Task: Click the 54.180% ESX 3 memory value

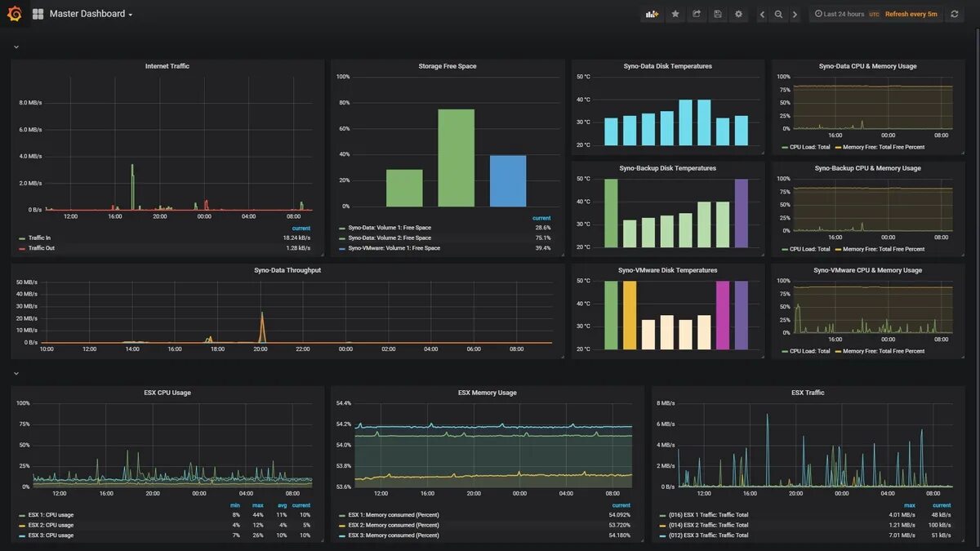Action: [619, 535]
